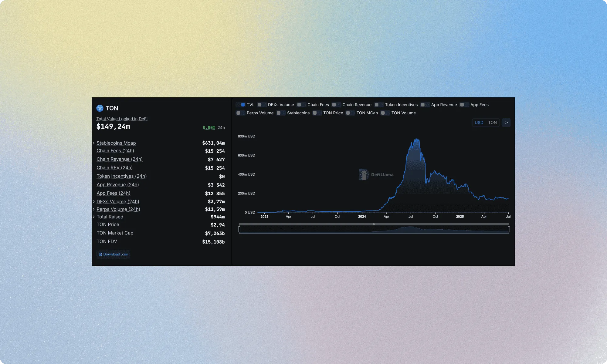
Task: Click the 800m USD y-axis label
Action: click(246, 136)
